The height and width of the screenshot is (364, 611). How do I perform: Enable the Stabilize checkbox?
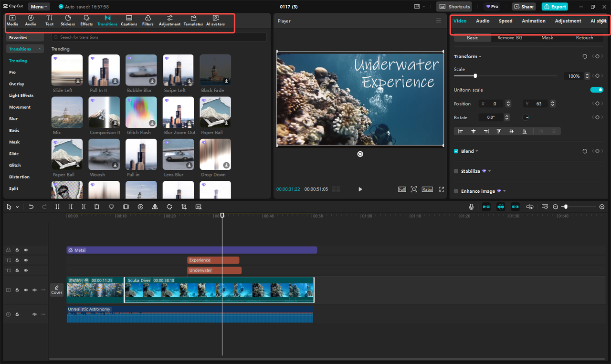456,171
